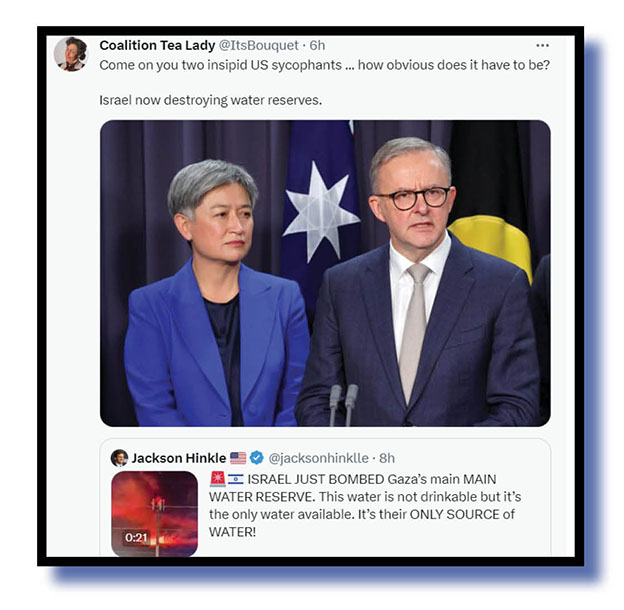The width and height of the screenshot is (624, 610).
Task: Click the red siren emoji in quoted tweet
Action: click(218, 479)
